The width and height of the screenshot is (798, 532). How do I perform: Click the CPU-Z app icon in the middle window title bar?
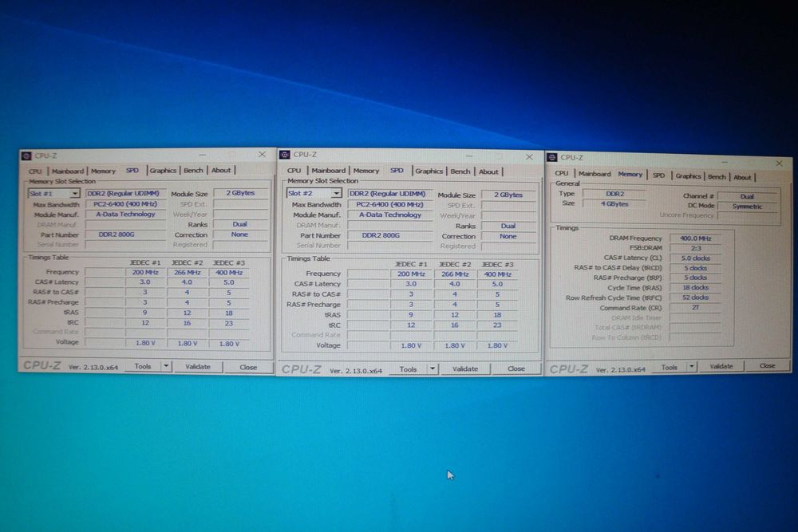[x=285, y=155]
